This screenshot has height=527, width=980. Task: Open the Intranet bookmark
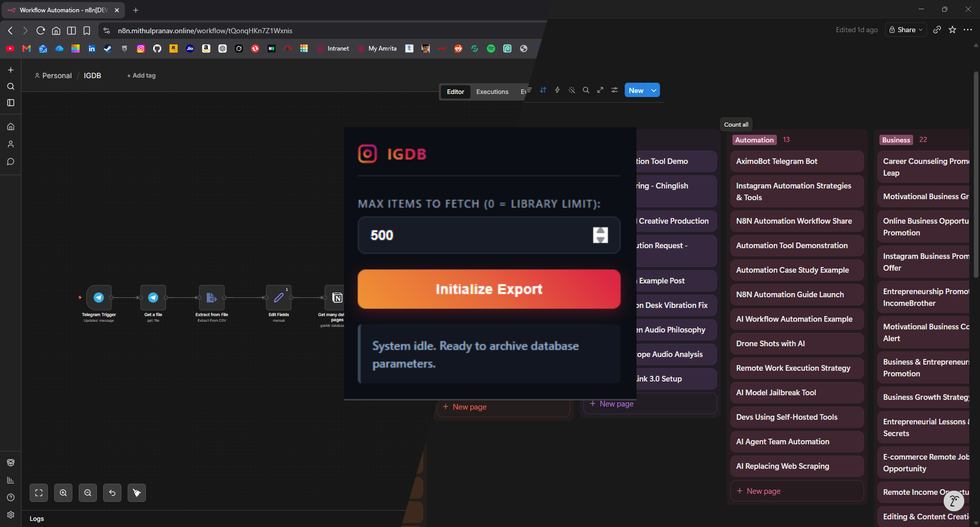click(x=333, y=49)
